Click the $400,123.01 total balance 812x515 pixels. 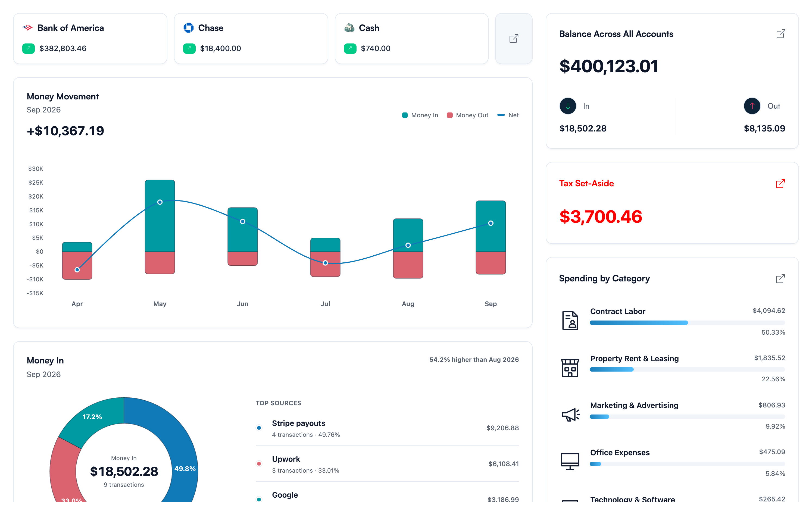click(609, 66)
